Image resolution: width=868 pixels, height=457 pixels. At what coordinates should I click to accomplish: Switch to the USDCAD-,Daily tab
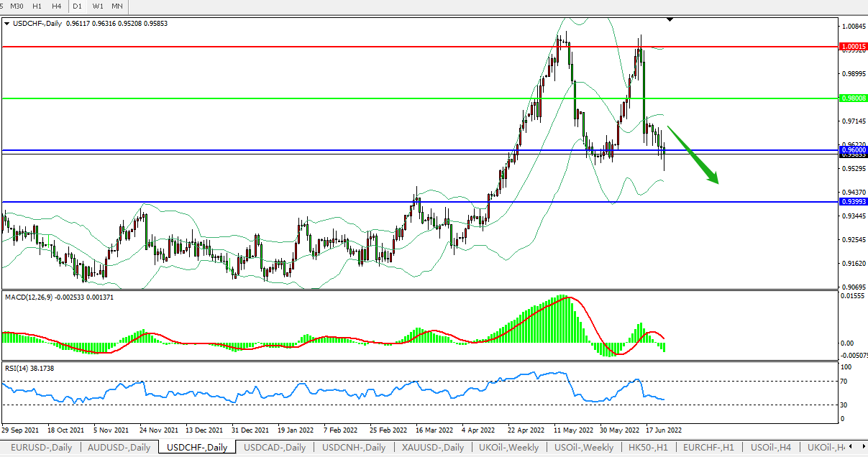pos(275,447)
